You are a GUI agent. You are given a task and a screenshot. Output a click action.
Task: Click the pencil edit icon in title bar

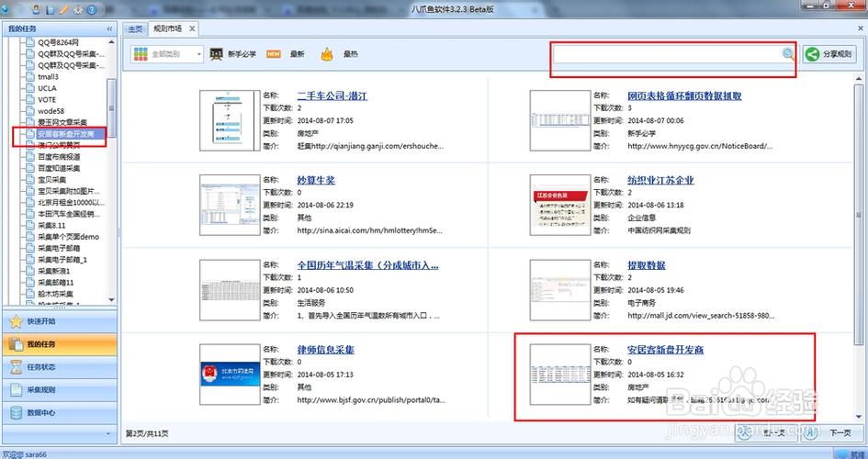[63, 9]
